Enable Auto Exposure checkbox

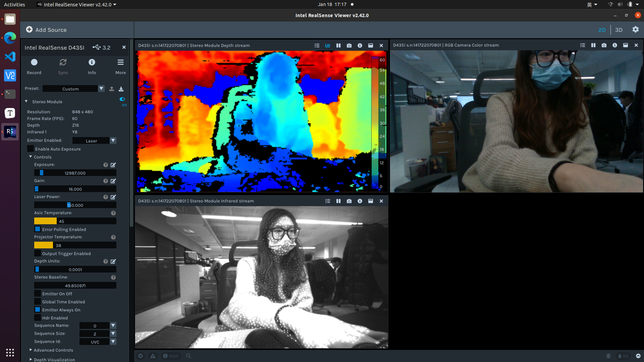[x=30, y=148]
